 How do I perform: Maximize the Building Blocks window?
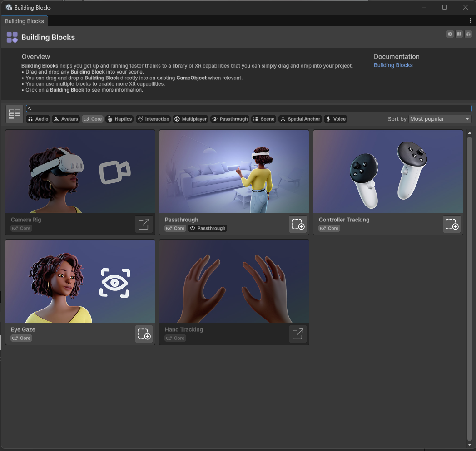coord(444,7)
